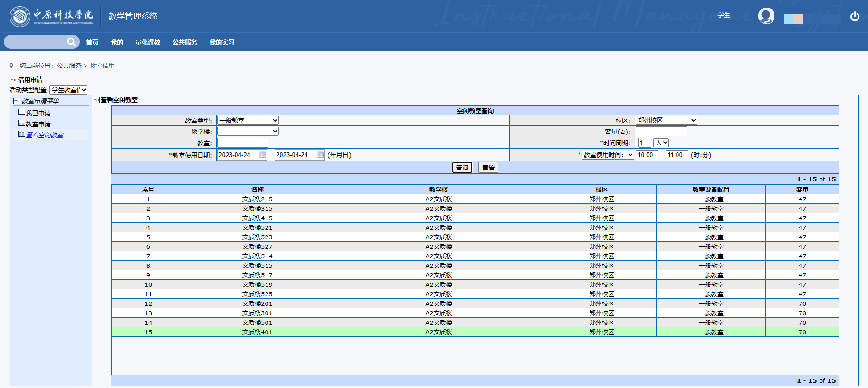The image size is (868, 388).
Task: Expand the 教室类型 dropdown
Action: [248, 121]
